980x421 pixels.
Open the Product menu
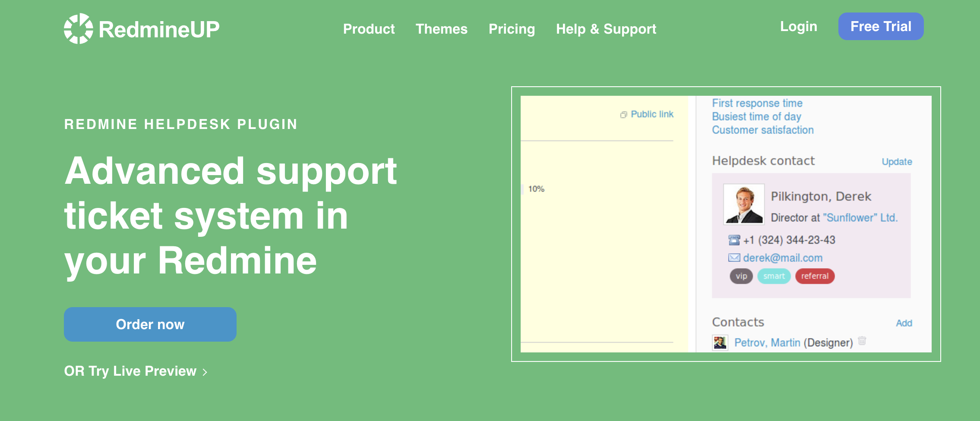click(369, 29)
